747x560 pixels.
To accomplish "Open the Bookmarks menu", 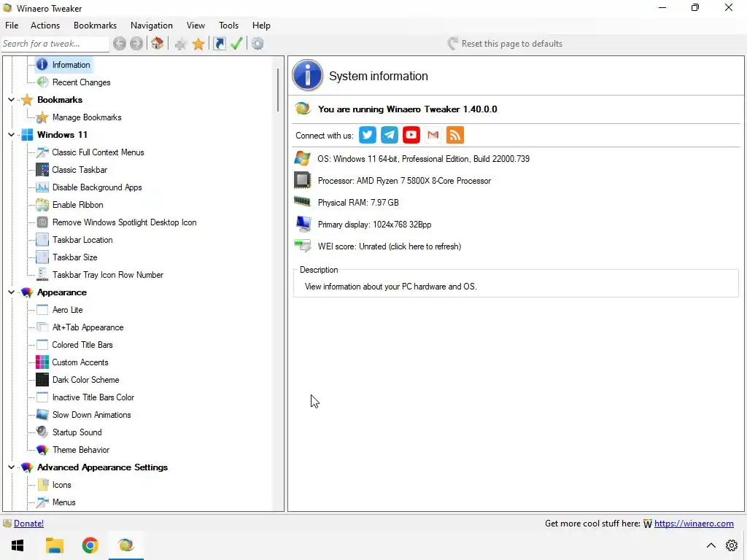I will pyautogui.click(x=95, y=26).
